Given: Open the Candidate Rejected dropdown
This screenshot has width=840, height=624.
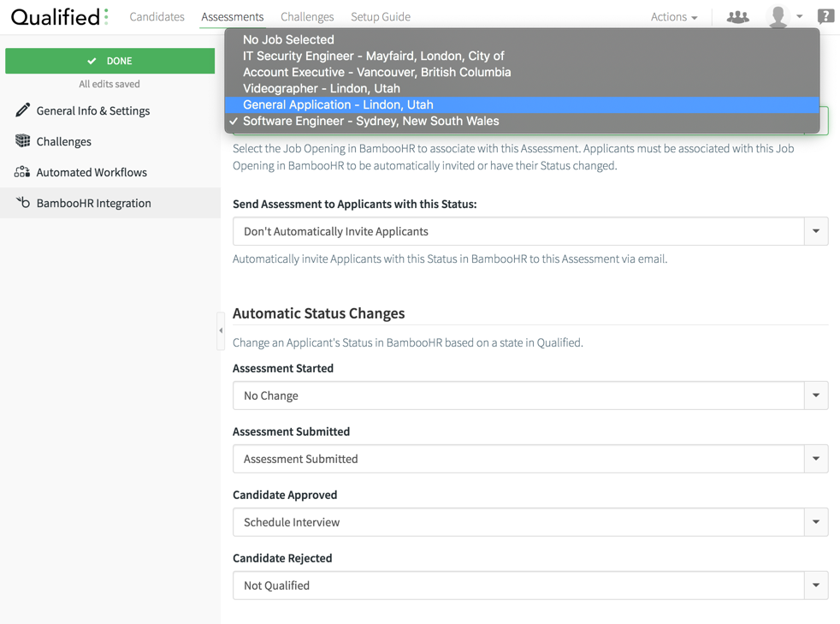Looking at the screenshot, I should tap(529, 585).
